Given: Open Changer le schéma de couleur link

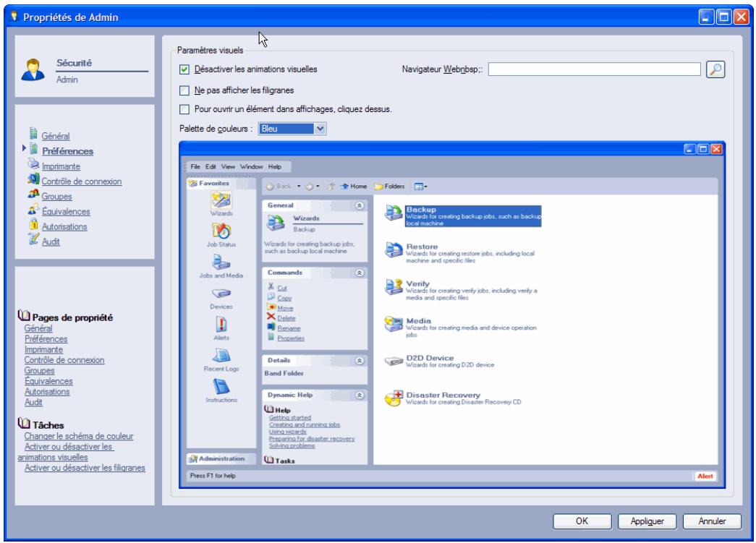Looking at the screenshot, I should 79,436.
